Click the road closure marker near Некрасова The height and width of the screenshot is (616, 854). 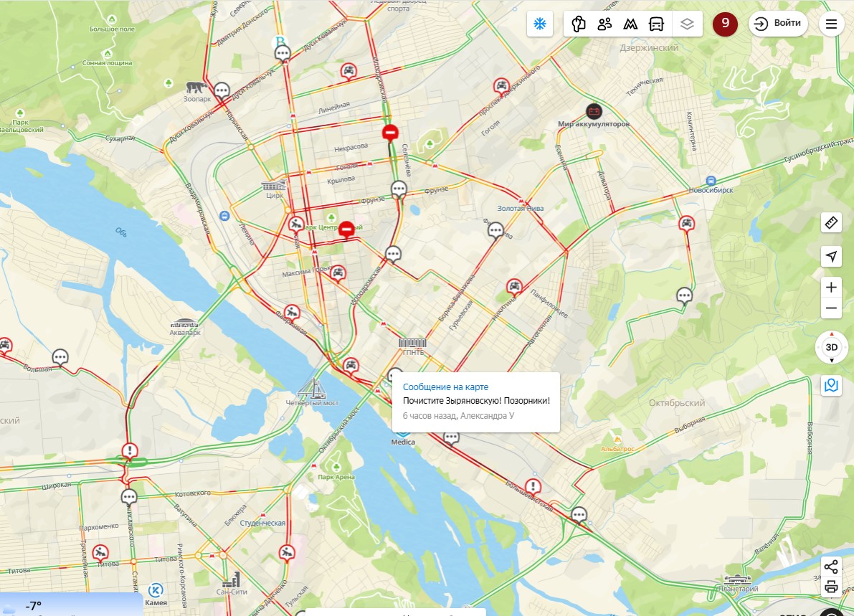pyautogui.click(x=389, y=133)
